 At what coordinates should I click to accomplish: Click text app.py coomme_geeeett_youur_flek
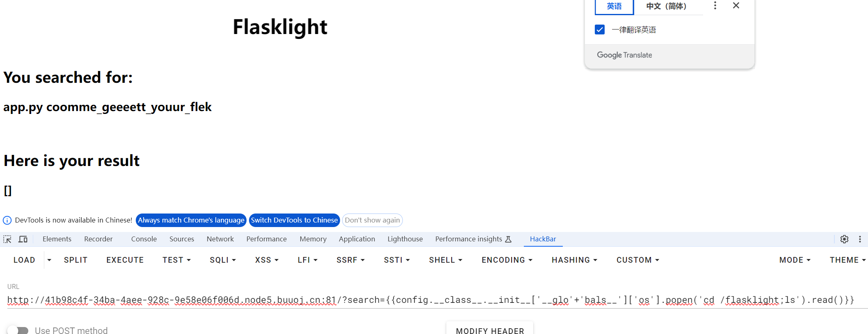pos(107,107)
